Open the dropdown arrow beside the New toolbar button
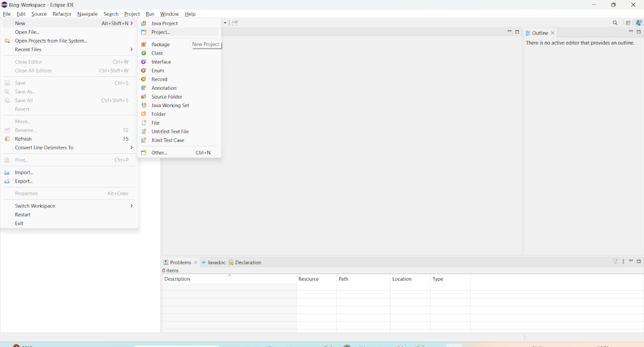 coord(225,23)
